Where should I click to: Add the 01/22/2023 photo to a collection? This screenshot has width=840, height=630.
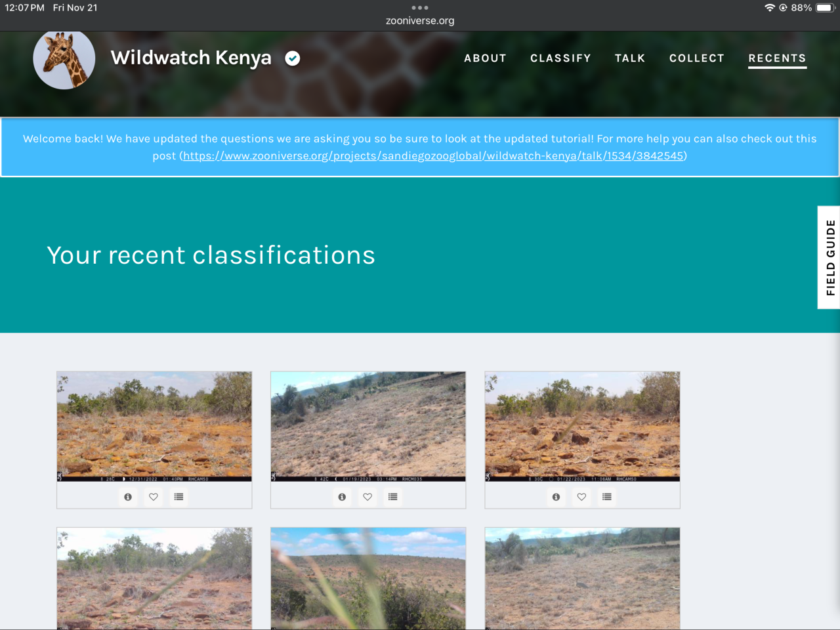coord(606,497)
